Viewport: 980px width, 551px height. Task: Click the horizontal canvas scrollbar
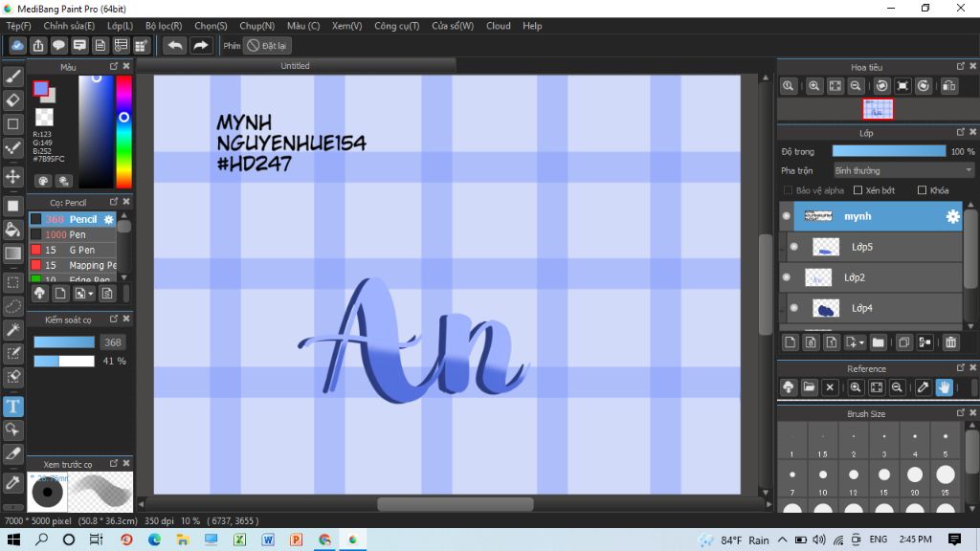456,503
